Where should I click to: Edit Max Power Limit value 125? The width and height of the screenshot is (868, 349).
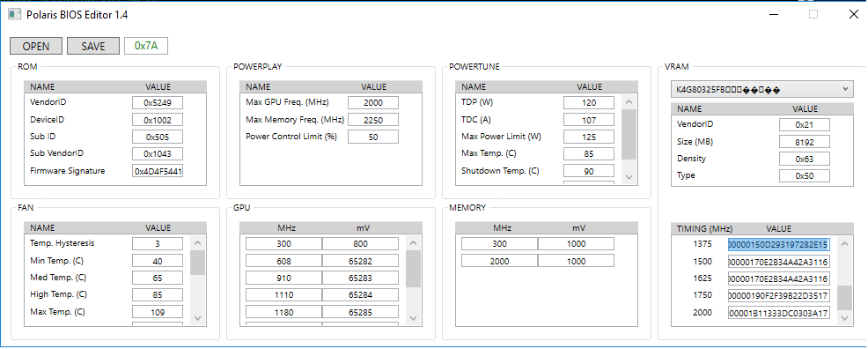click(x=589, y=137)
